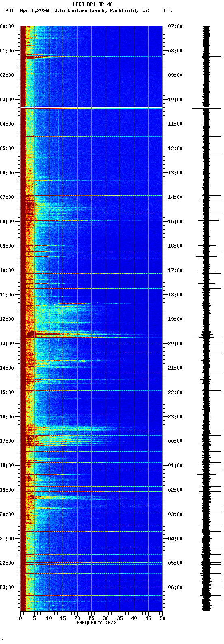The height and width of the screenshot is (644, 224).
Task: Click the 19:00 PDT time label on left axis
Action: point(7,490)
